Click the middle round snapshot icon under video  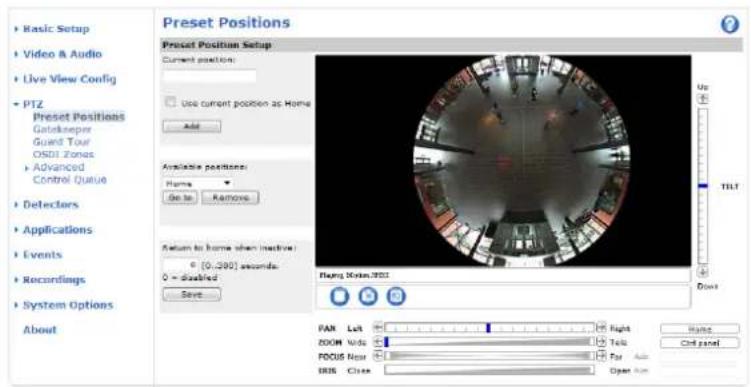[368, 296]
